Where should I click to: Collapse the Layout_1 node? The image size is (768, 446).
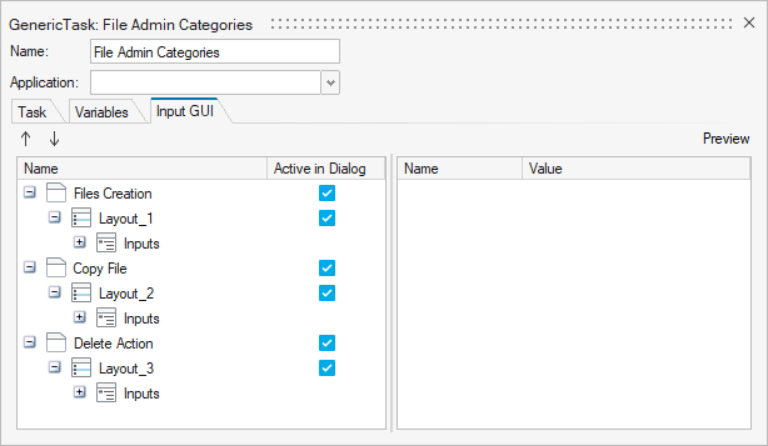[55, 217]
